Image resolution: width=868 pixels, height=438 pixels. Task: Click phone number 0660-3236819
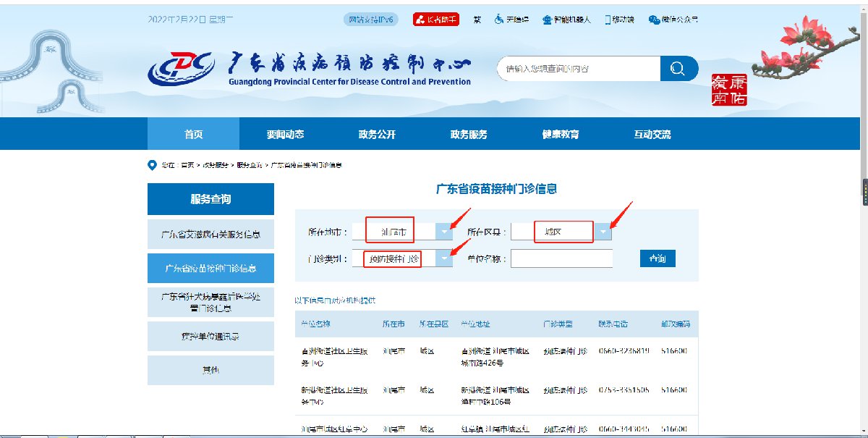[x=624, y=351]
